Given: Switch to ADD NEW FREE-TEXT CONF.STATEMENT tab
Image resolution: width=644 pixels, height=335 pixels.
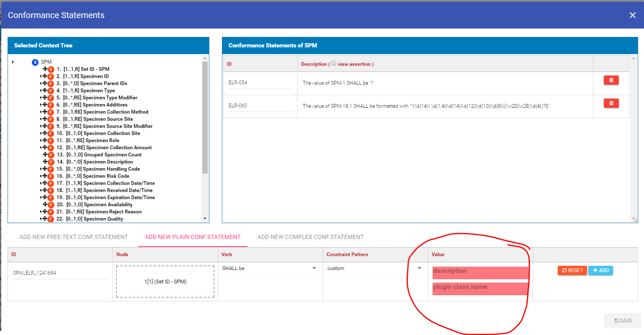Looking at the screenshot, I should point(73,237).
